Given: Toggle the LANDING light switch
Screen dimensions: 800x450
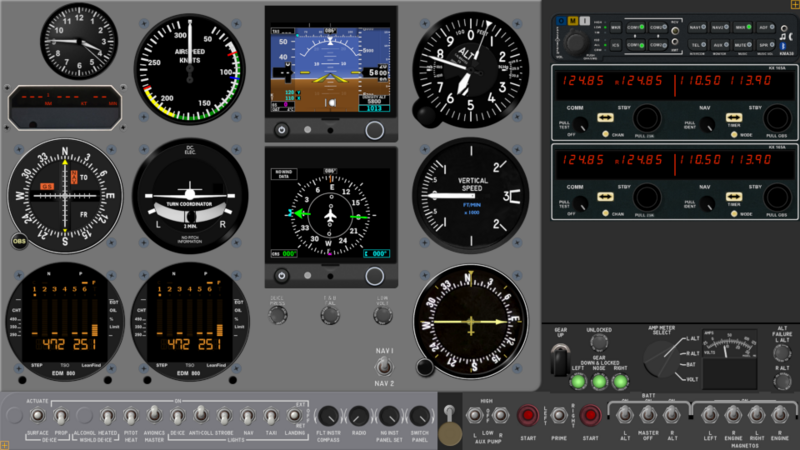Looking at the screenshot, I should 294,416.
